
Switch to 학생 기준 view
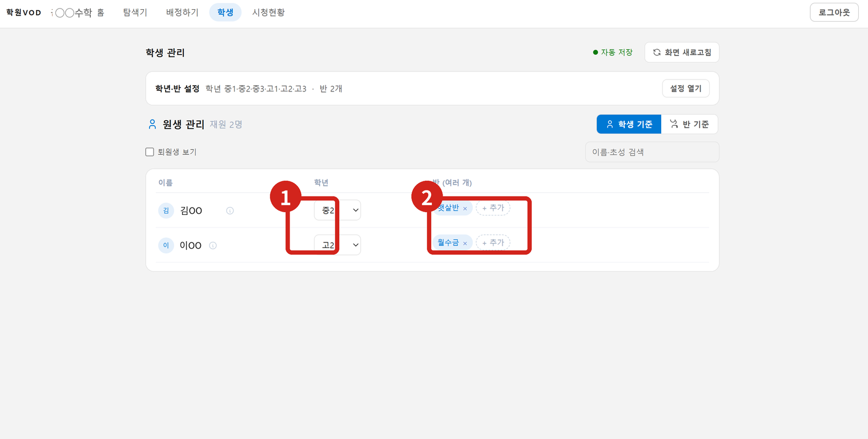coord(629,124)
